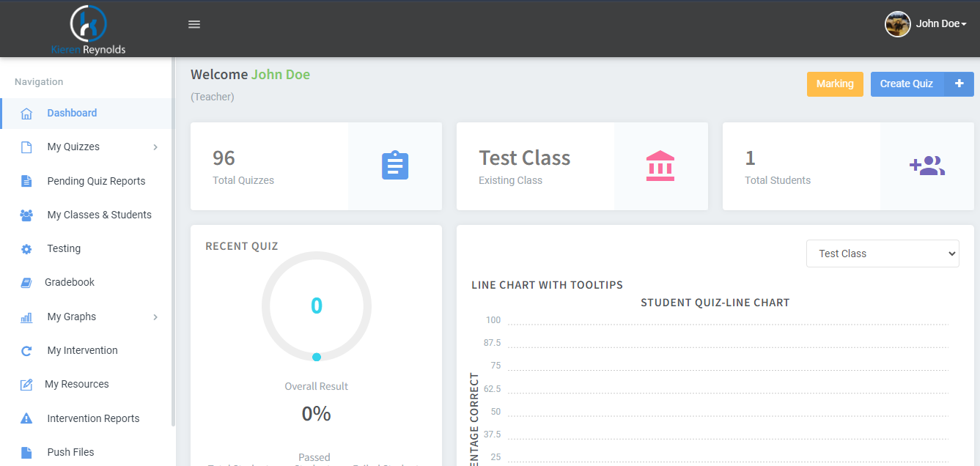Click the recent quiz progress circle knob
Image resolution: width=980 pixels, height=466 pixels.
317,357
